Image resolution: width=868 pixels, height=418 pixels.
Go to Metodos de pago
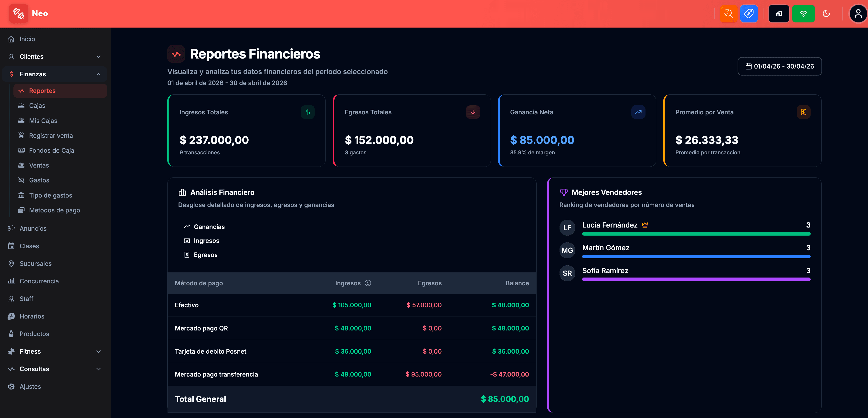pos(54,210)
